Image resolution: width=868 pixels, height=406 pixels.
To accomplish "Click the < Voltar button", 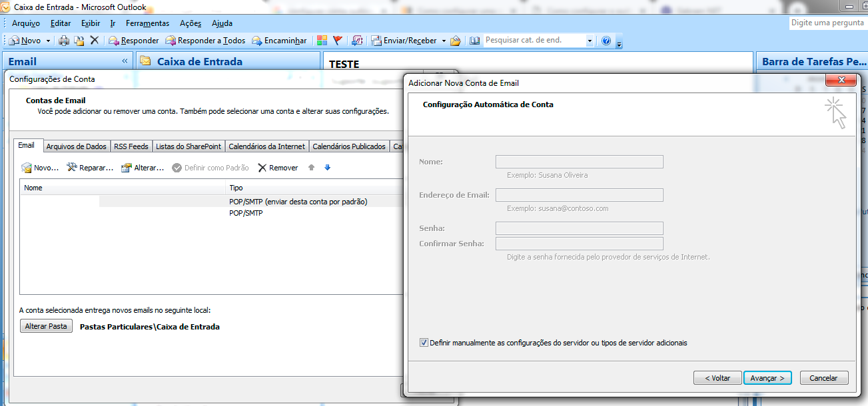I will tap(717, 377).
